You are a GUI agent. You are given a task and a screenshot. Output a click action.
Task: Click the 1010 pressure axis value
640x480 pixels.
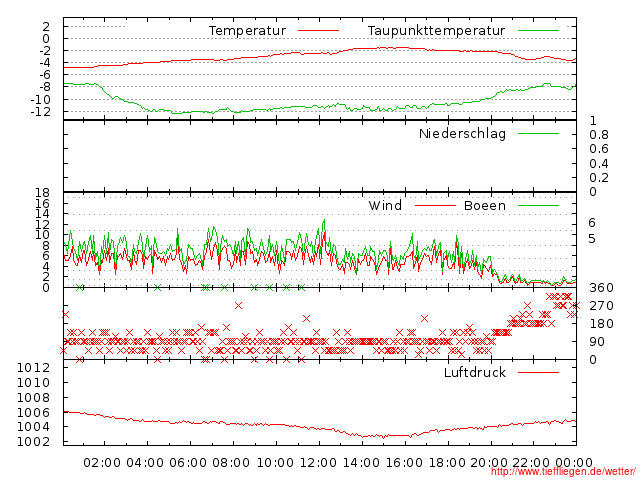click(33, 382)
